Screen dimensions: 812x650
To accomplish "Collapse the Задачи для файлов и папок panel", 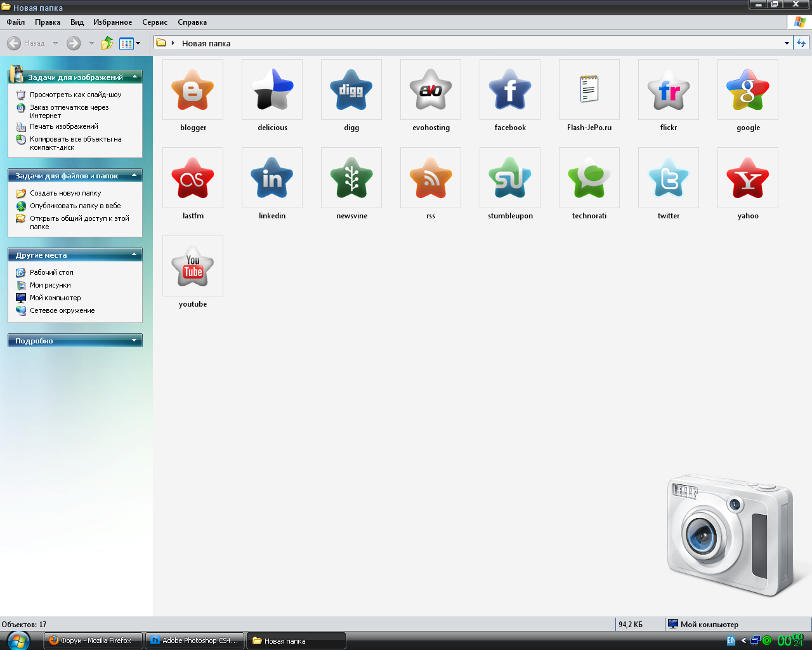I will tap(134, 175).
